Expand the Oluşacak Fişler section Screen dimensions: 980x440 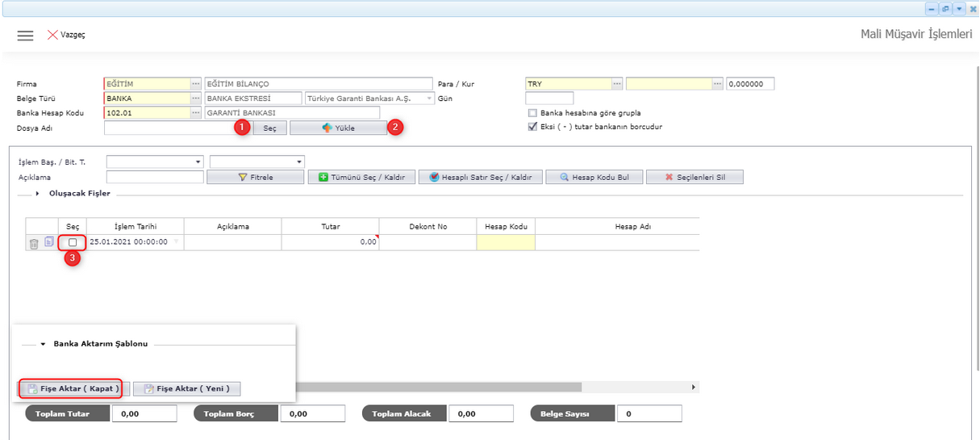click(x=37, y=194)
